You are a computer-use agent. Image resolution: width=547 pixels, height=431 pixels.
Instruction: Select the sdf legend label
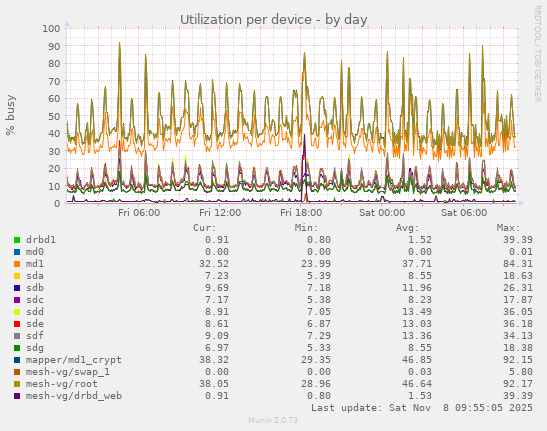click(x=35, y=336)
